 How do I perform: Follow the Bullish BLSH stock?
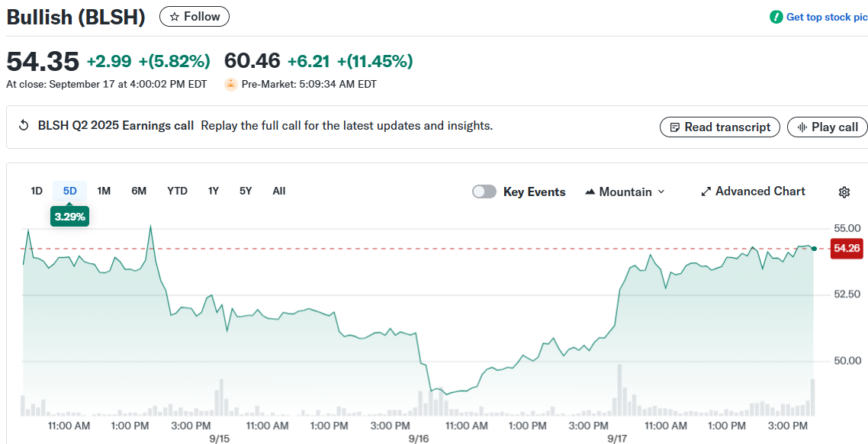(194, 17)
